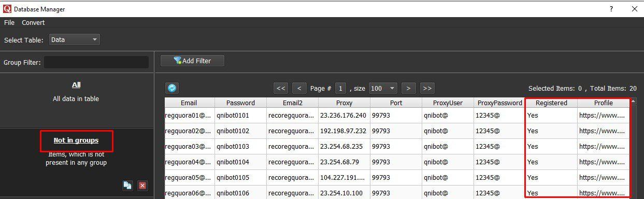
Task: Click Email2 cell in regquora03 row
Action: pyautogui.click(x=292, y=147)
